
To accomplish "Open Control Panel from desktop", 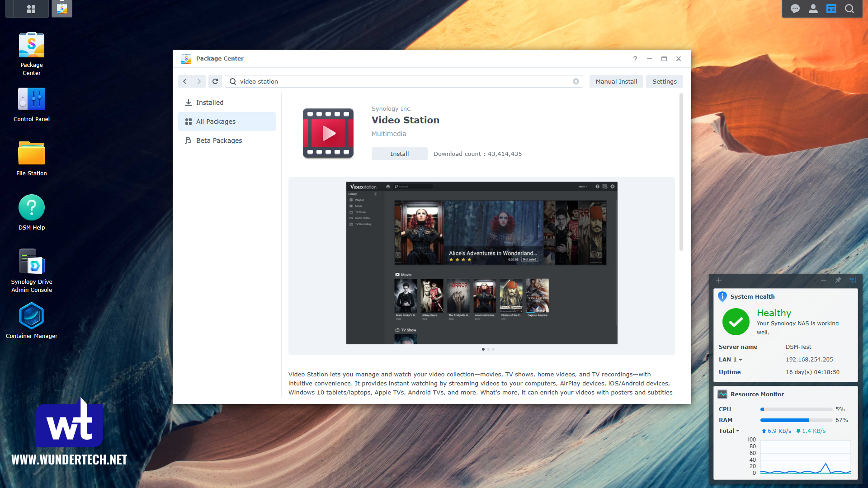I will pos(32,99).
